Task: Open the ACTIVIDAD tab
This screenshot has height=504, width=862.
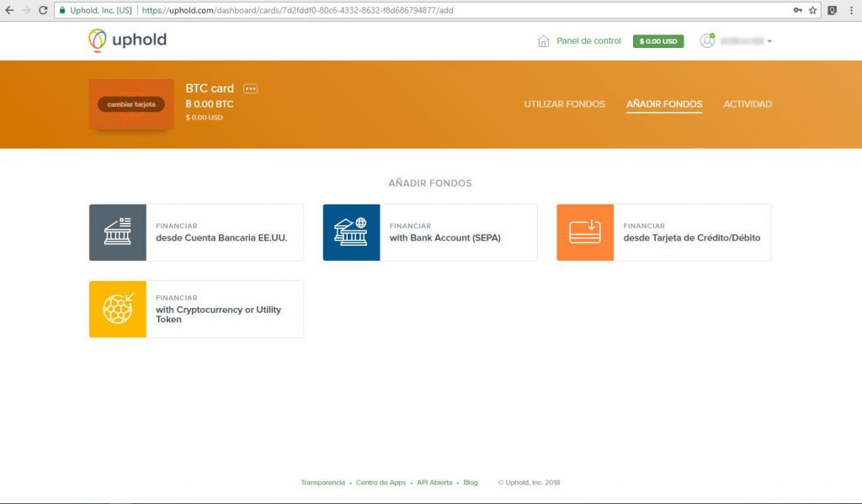Action: tap(748, 103)
